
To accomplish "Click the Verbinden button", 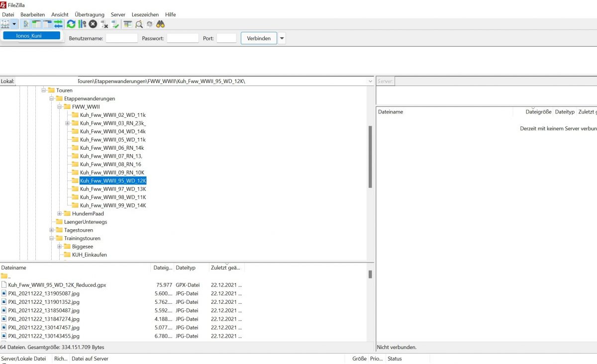I will [259, 38].
